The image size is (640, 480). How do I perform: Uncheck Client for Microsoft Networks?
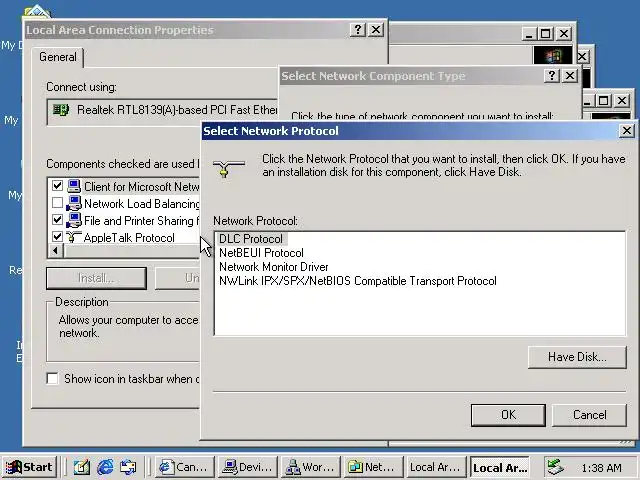pyautogui.click(x=58, y=186)
